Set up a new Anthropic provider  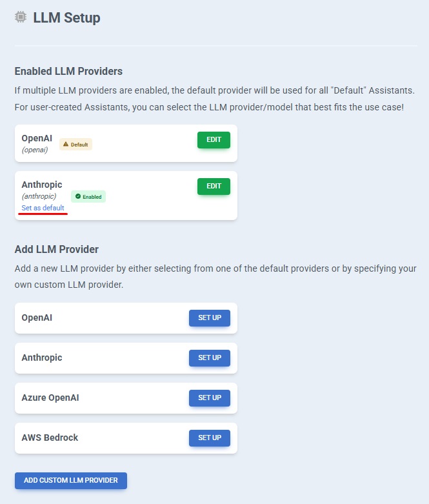pyautogui.click(x=210, y=358)
